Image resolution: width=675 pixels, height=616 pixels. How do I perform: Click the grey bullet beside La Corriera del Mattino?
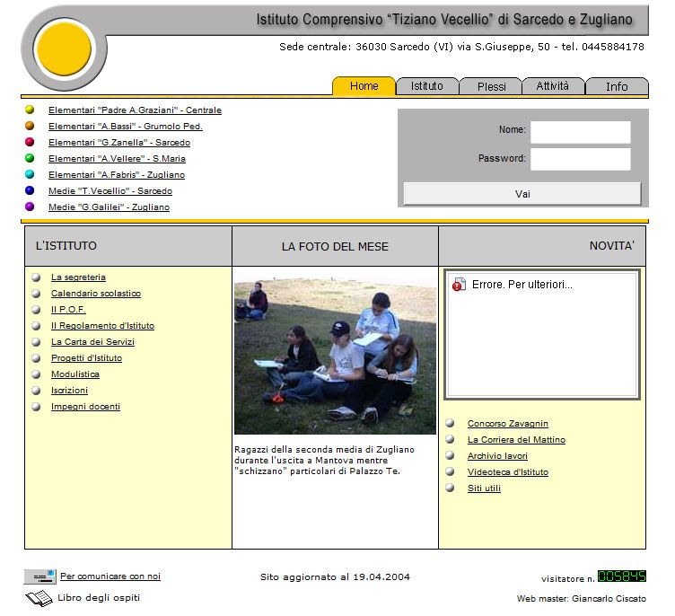(450, 439)
